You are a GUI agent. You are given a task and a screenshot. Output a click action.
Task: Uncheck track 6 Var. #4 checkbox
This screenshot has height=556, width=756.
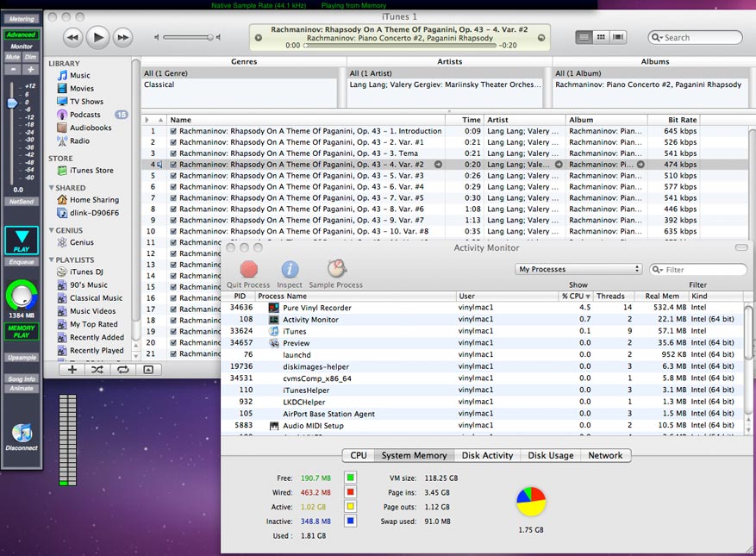pos(173,186)
